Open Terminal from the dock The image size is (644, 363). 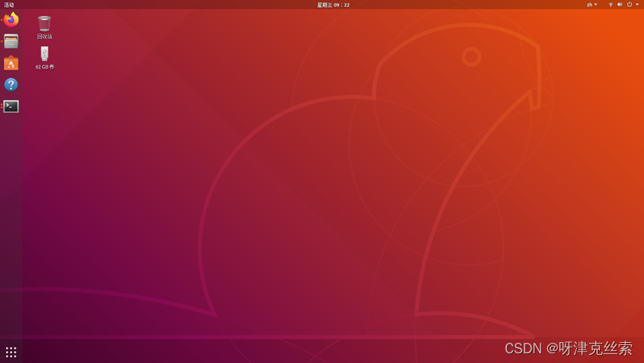[x=11, y=107]
